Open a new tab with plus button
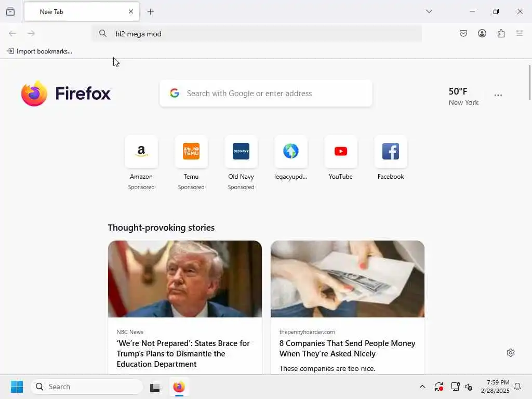This screenshot has width=532, height=399. [x=151, y=12]
